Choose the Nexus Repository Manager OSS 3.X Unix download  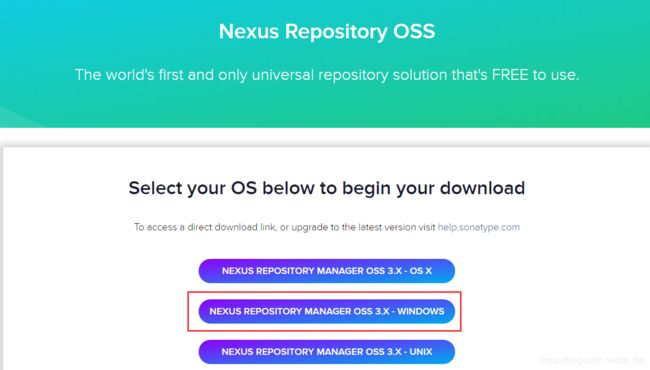(327, 352)
